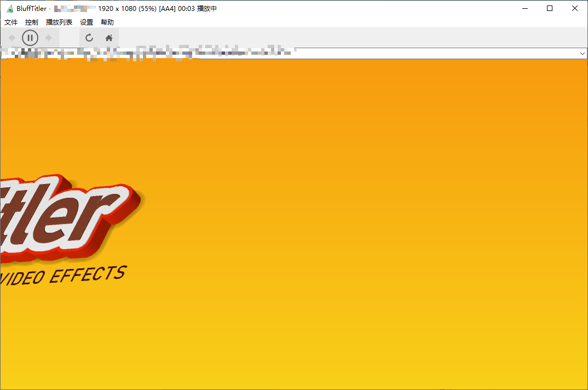Maximize the BluffTitler window
This screenshot has width=588, height=390.
click(550, 9)
